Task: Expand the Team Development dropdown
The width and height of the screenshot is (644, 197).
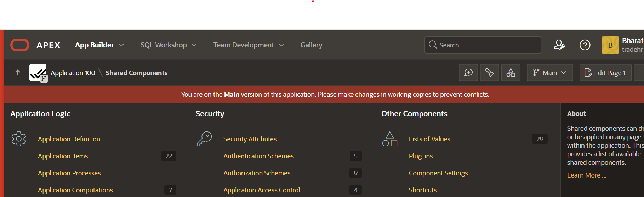Action: [x=249, y=45]
